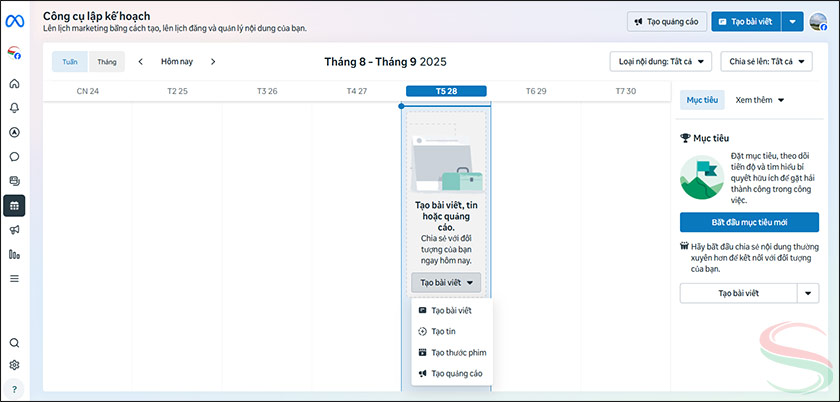This screenshot has height=402, width=840.
Task: Click Công cụ lập kế hoạch heading
Action: click(96, 16)
